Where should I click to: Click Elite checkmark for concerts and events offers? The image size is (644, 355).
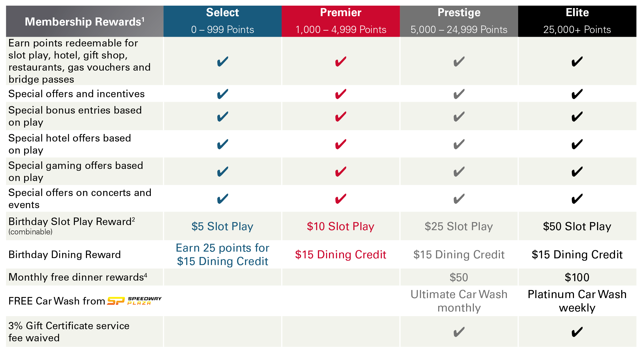tap(577, 199)
